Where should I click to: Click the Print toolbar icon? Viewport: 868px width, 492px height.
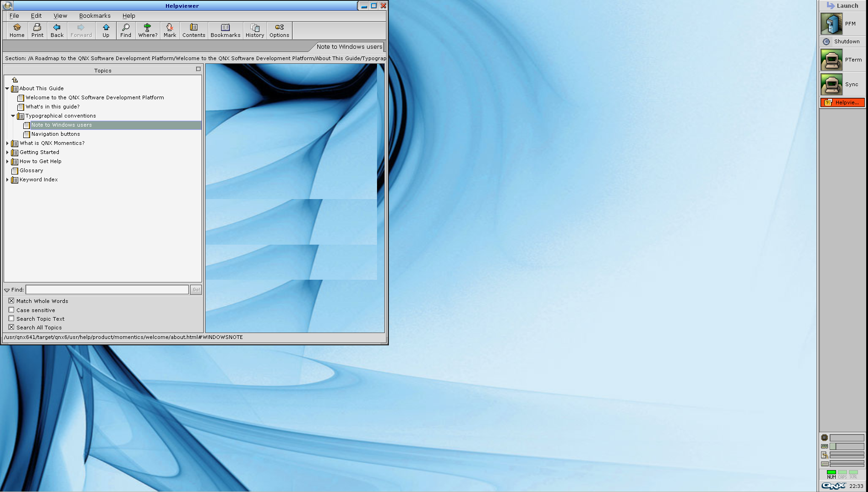pyautogui.click(x=37, y=30)
